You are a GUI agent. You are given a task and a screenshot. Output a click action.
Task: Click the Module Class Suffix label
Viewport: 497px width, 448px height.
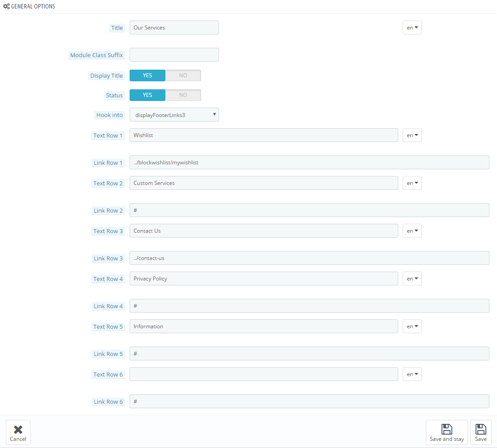pyautogui.click(x=97, y=55)
